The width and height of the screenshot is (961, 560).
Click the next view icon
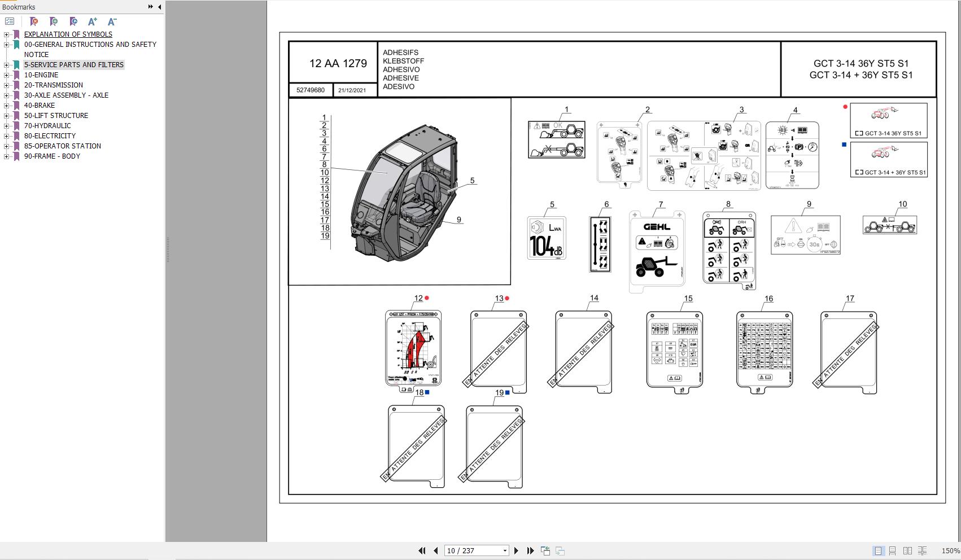click(560, 550)
